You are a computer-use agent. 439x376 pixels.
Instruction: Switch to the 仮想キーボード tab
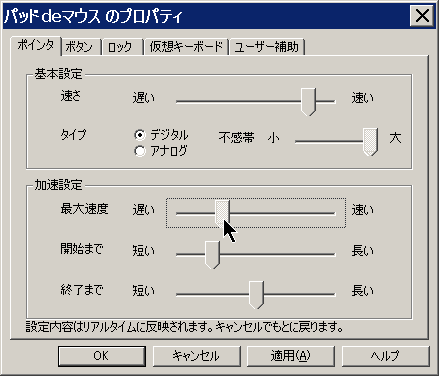tap(186, 47)
